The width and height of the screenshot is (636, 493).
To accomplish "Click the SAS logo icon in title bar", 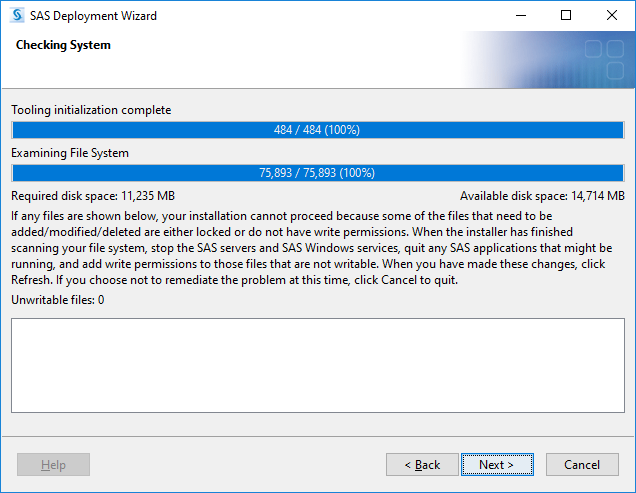I will [x=17, y=15].
